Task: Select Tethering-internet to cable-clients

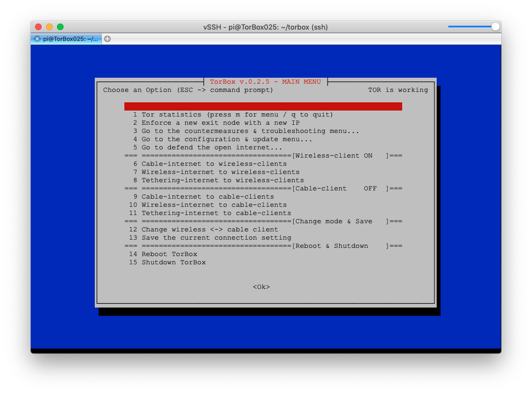Action: coord(263,213)
